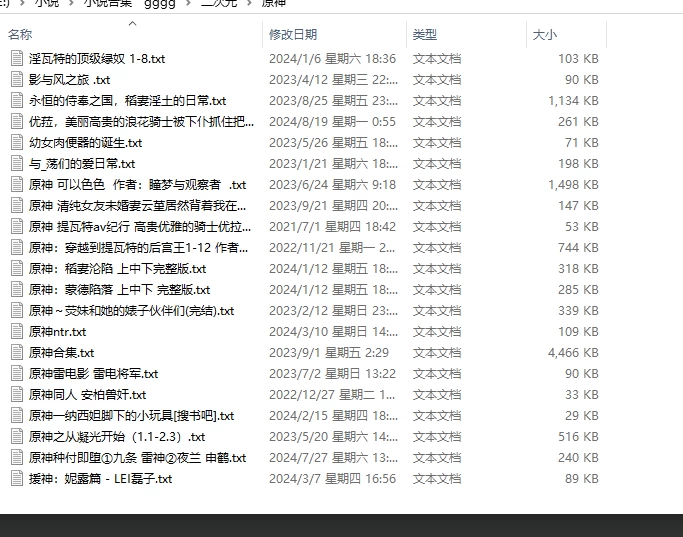Select the file icon in the 33 KB row
Viewport: 683px width, 537px height.
tap(17, 394)
